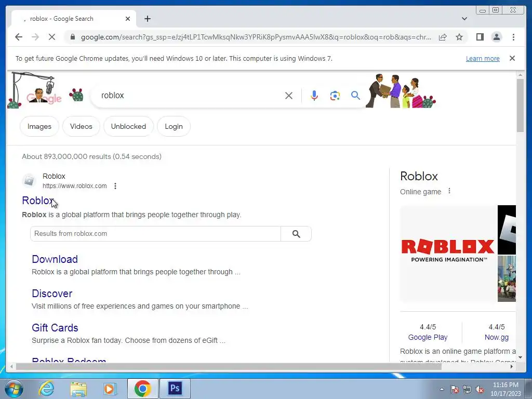The height and width of the screenshot is (399, 532).
Task: Click the Roblox favicon in result
Action: tap(29, 180)
